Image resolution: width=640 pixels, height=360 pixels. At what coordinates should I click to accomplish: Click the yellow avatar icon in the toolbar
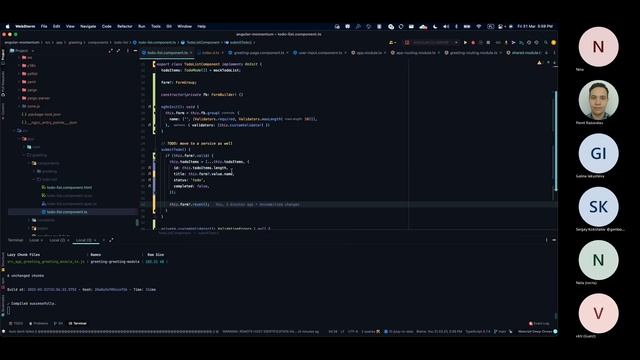pyautogui.click(x=553, y=42)
